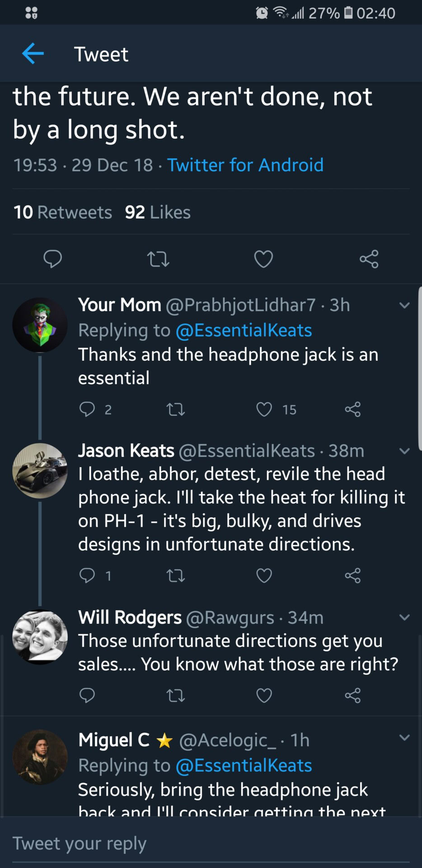View the 10 Retweets list

point(63,212)
